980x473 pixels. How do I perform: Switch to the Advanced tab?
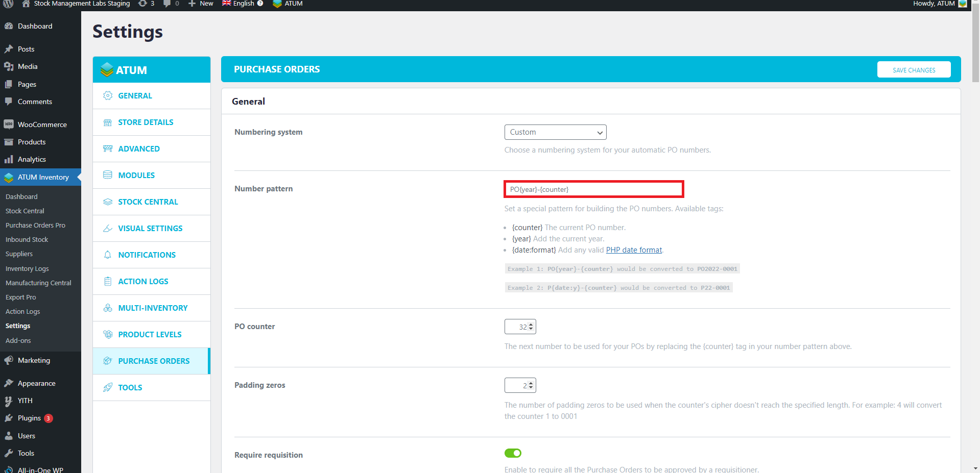(x=152, y=149)
